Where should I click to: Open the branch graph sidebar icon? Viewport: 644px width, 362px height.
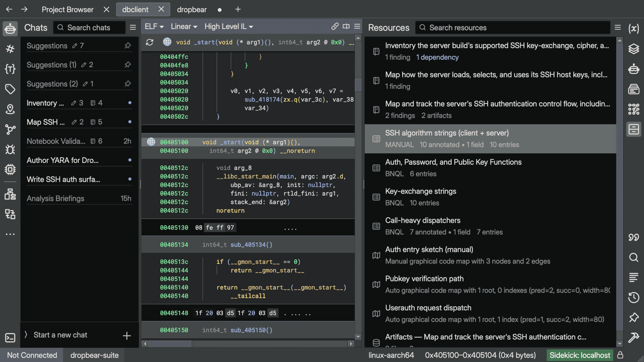click(x=10, y=129)
